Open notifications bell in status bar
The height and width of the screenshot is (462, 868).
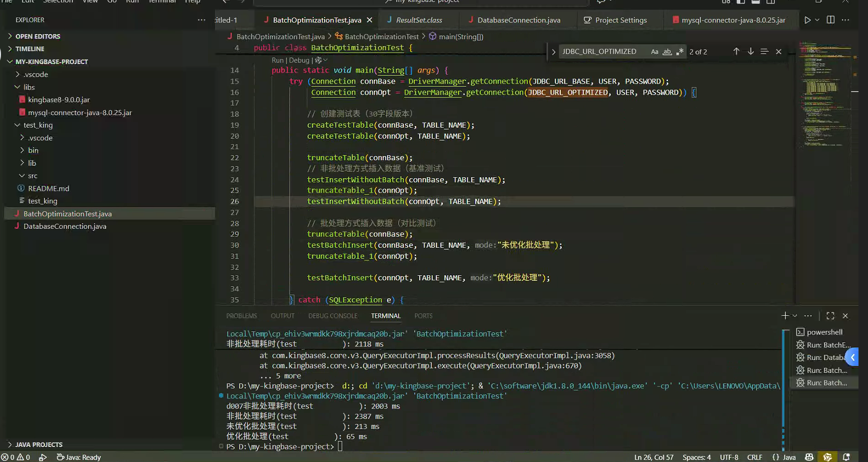coord(846,457)
